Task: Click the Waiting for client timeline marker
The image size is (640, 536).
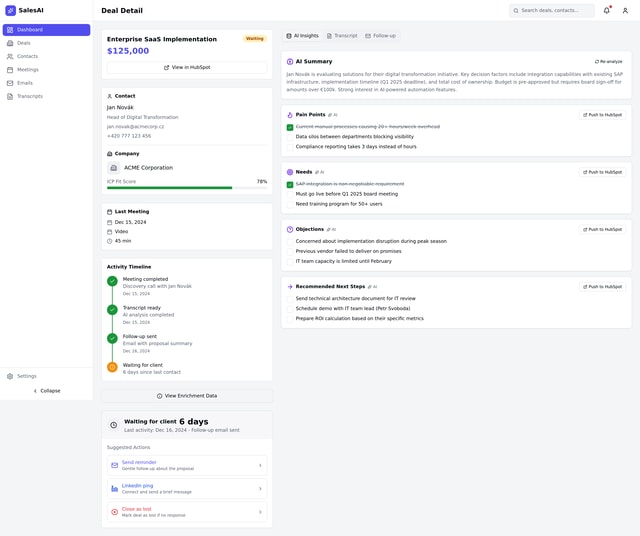Action: coord(112,367)
